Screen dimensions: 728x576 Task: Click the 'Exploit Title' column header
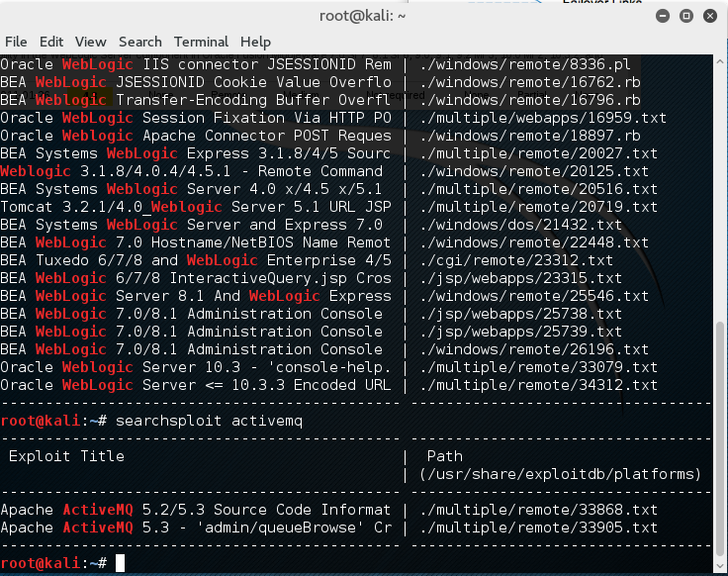click(x=66, y=456)
